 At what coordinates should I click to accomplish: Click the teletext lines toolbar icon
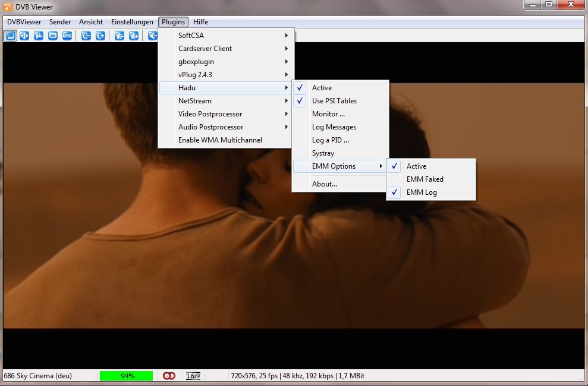coord(53,36)
